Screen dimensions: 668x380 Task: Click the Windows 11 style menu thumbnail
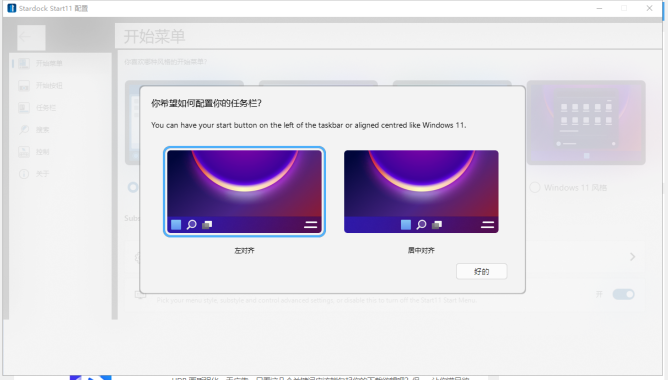(x=586, y=123)
